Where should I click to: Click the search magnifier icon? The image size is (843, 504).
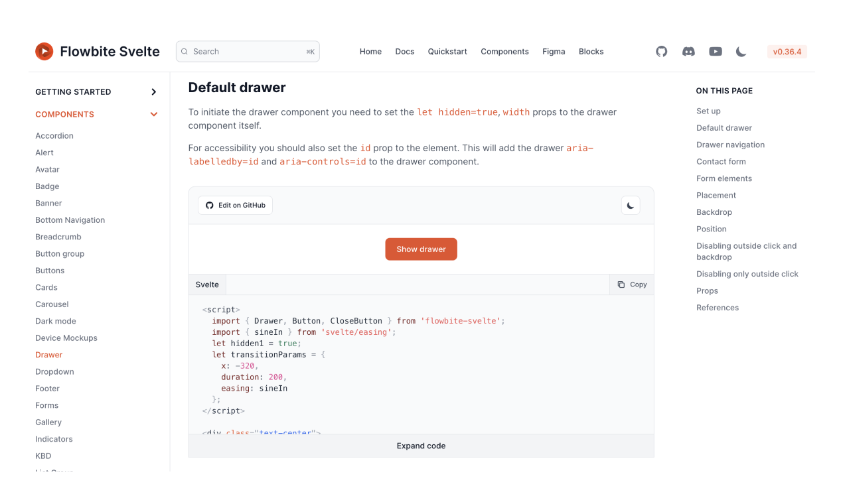[x=185, y=51]
